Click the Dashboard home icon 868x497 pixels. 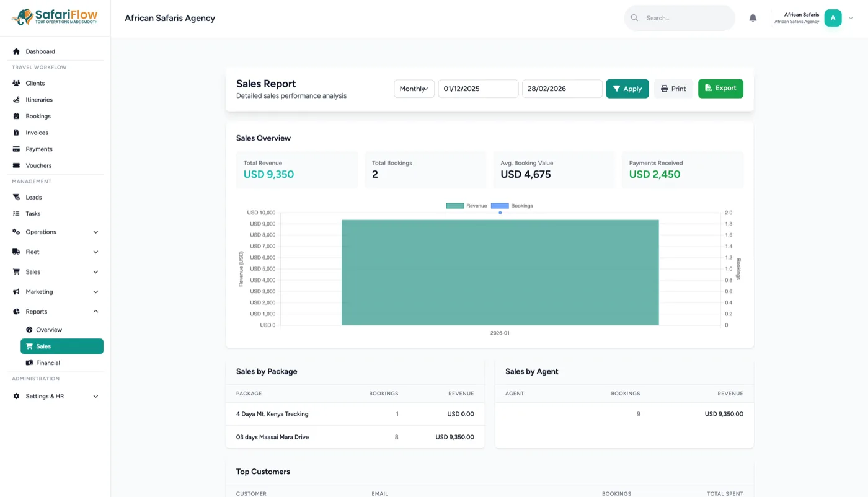16,51
